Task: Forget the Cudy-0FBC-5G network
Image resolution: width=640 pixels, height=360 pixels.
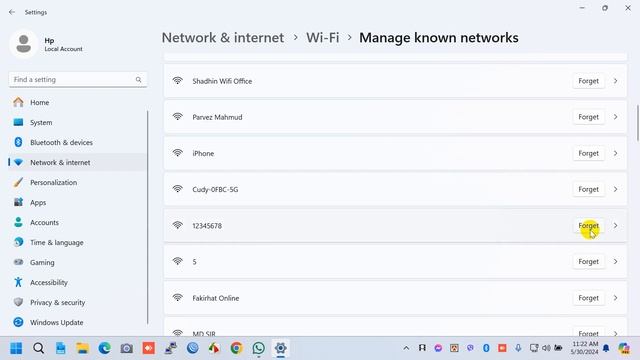Action: (588, 189)
